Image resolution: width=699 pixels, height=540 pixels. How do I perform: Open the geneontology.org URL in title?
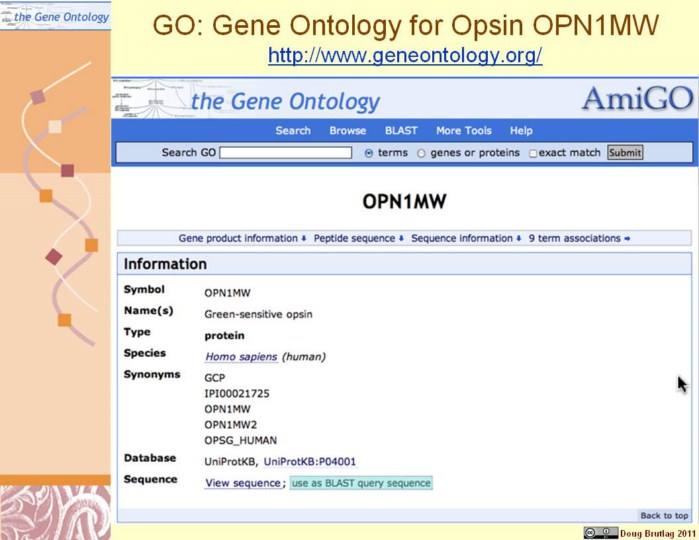click(405, 56)
